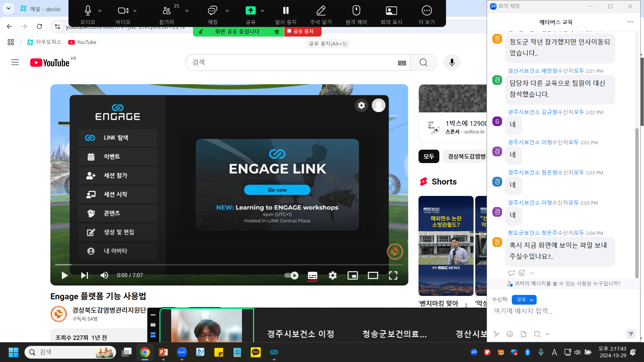The height and width of the screenshot is (362, 644).
Task: Open Zoom chat panel more options ellipsis
Action: [630, 22]
